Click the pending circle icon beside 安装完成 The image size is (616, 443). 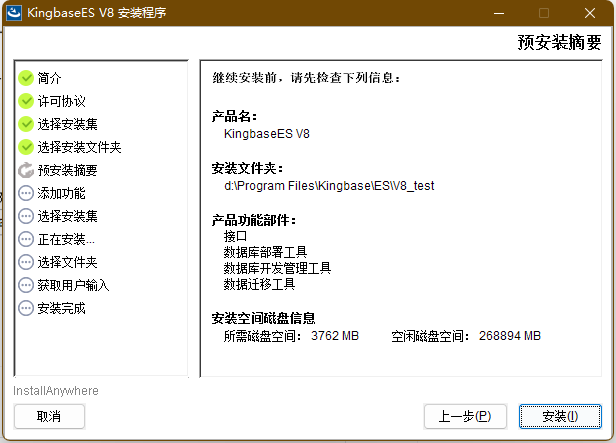[26, 308]
